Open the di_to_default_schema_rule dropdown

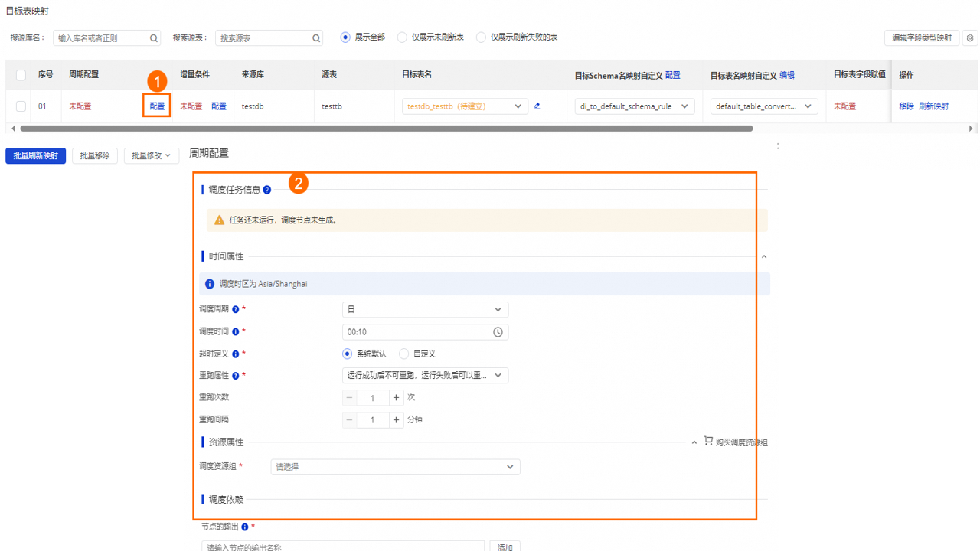(x=635, y=106)
